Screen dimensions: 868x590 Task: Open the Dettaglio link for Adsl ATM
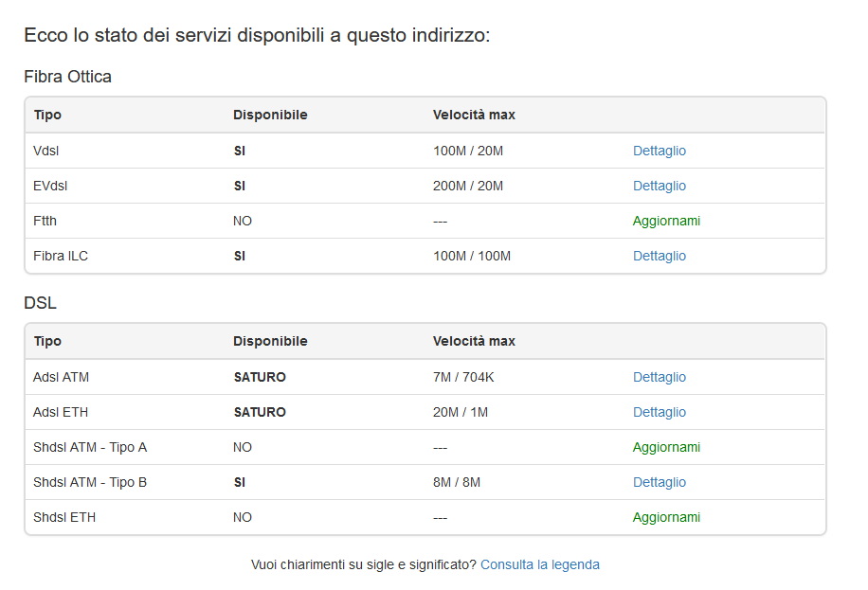pyautogui.click(x=660, y=377)
